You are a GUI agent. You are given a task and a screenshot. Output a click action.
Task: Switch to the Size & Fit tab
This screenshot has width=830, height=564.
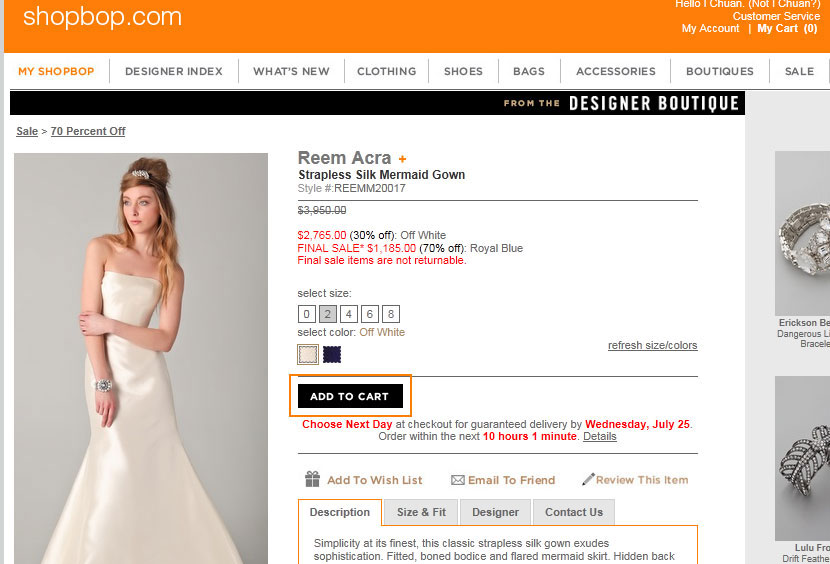[421, 512]
